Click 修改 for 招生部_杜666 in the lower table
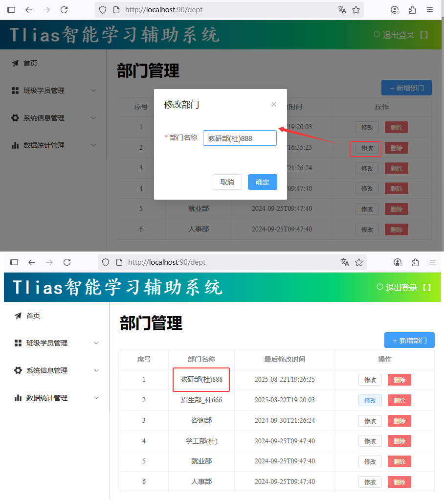444x504 pixels. coord(370,400)
